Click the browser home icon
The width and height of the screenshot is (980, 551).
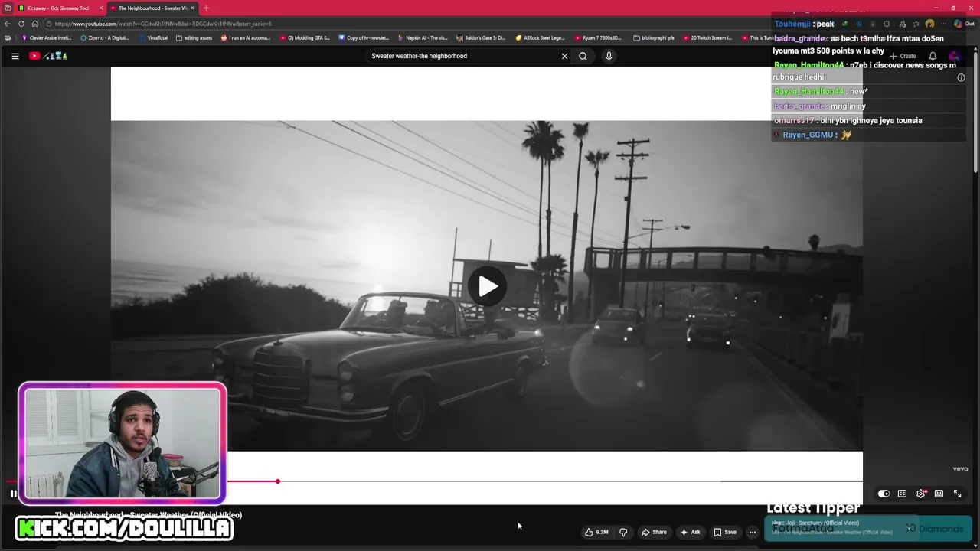[34, 24]
